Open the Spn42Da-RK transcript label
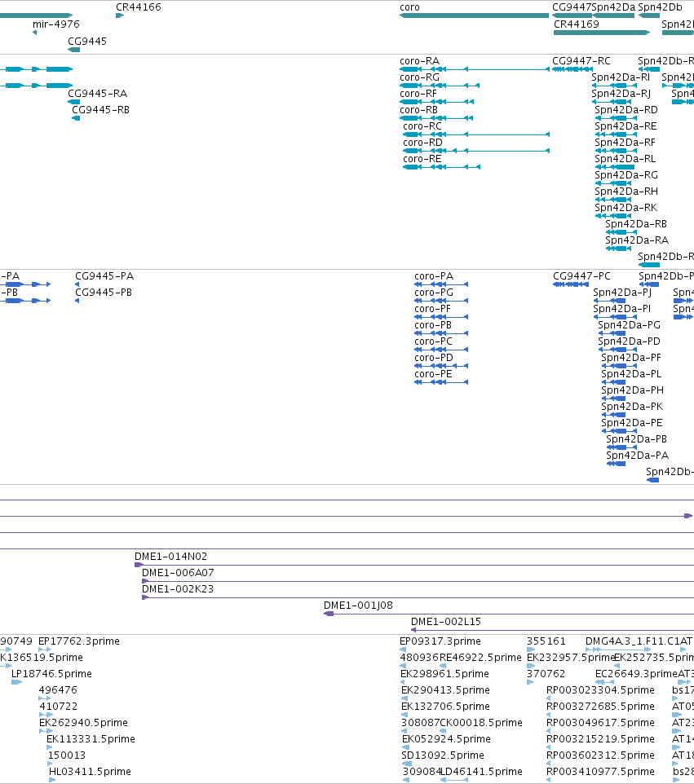This screenshot has height=784, width=694. click(x=626, y=208)
